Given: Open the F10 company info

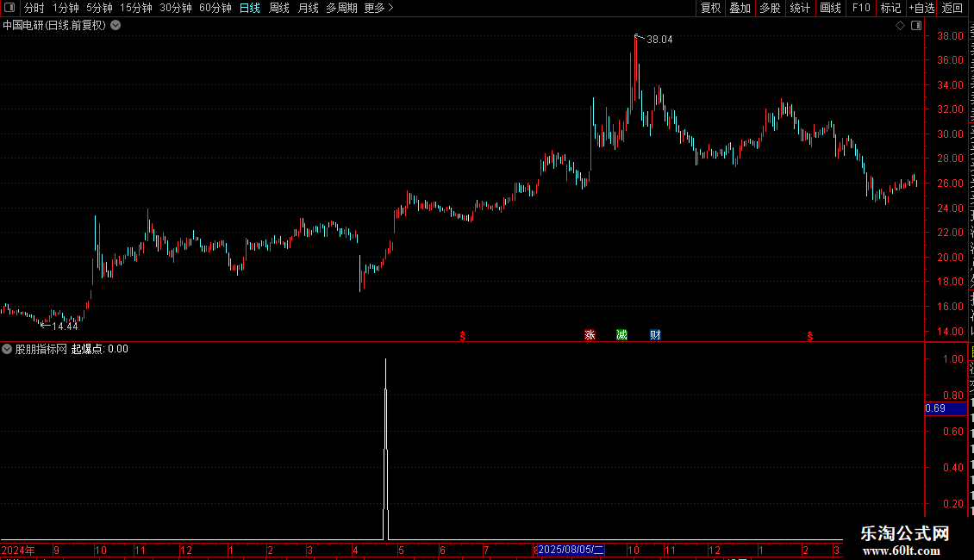Looking at the screenshot, I should pos(861,8).
